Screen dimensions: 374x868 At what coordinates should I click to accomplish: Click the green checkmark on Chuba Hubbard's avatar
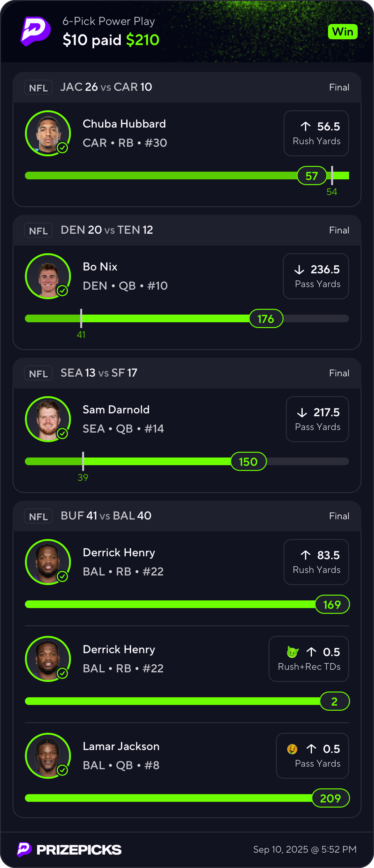coord(62,148)
